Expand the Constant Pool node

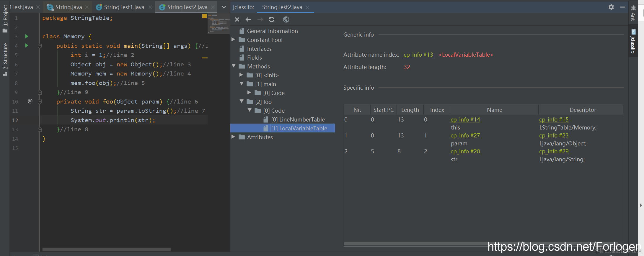coord(233,40)
